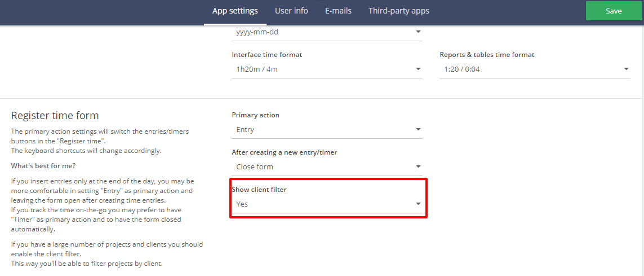The width and height of the screenshot is (644, 276).
Task: Click the Interface time format dropdown arrow
Action: point(418,69)
